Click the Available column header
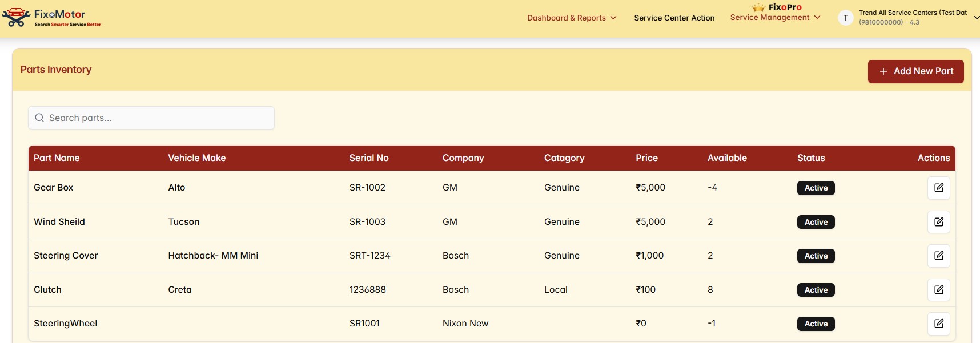The image size is (980, 343). click(727, 158)
